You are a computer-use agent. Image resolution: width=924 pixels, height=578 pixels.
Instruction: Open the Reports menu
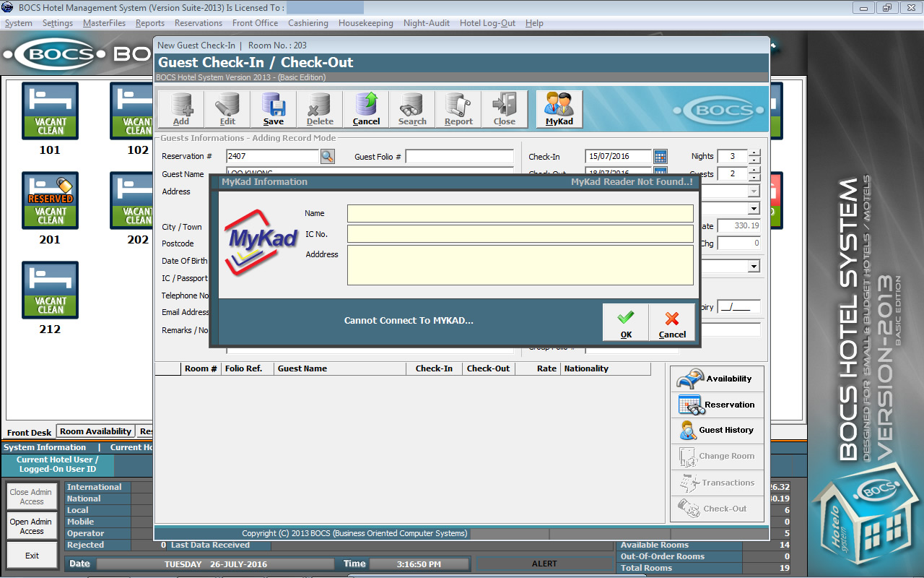coord(150,23)
